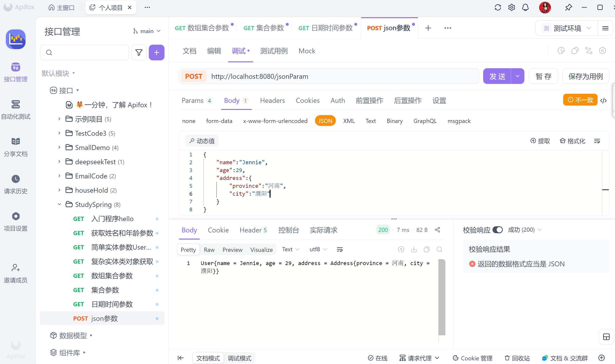The image size is (615, 364).
Task: Click the generate code icon
Action: point(603,100)
